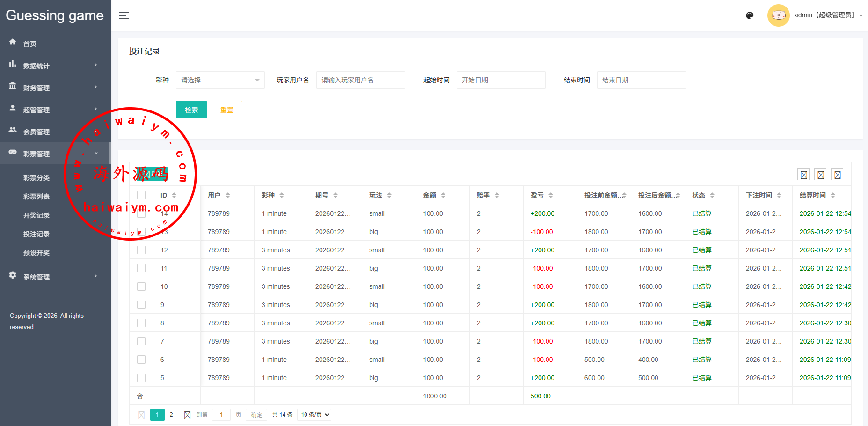Click the home icon beside 首页
Image resolution: width=868 pixels, height=426 pixels.
tap(13, 42)
